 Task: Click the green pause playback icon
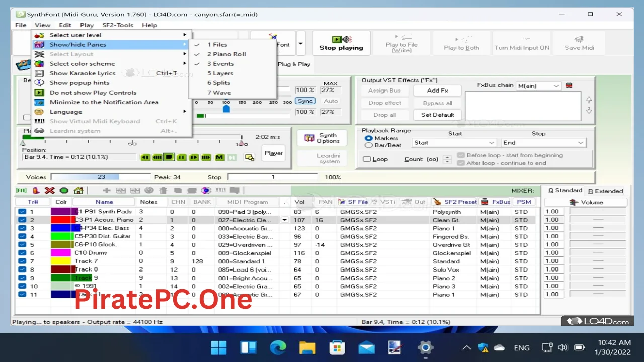pos(182,157)
